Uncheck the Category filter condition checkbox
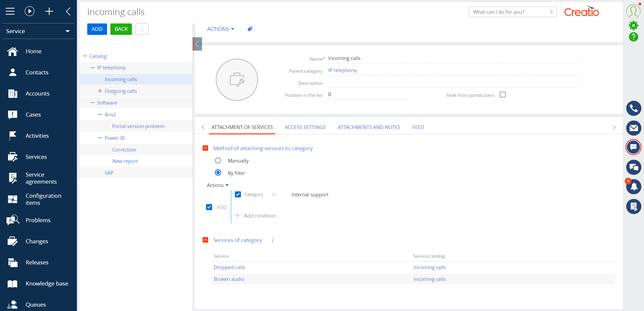 click(238, 194)
